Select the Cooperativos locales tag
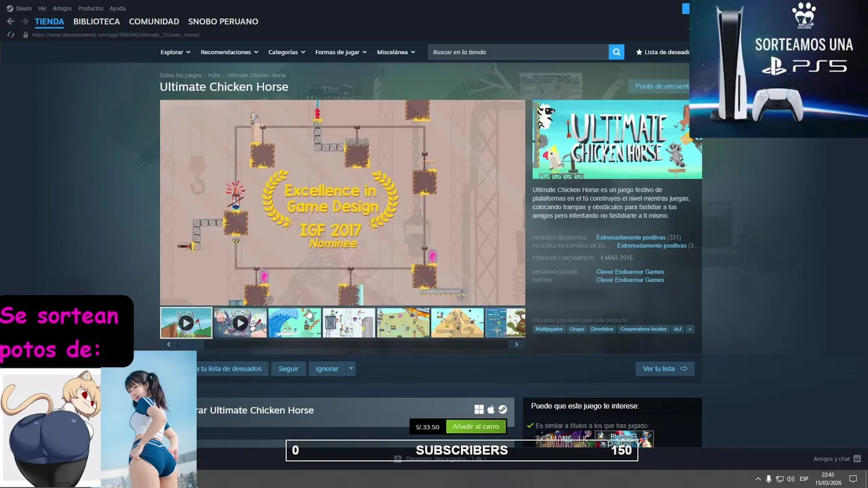The image size is (868, 488). (x=644, y=329)
